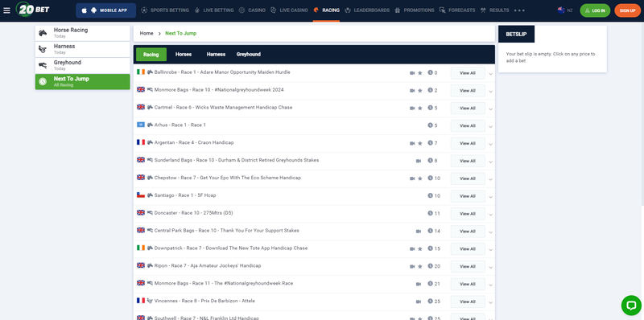Image resolution: width=644 pixels, height=320 pixels.
Task: Click video icon for Ballinrobe Race 1
Action: (412, 73)
